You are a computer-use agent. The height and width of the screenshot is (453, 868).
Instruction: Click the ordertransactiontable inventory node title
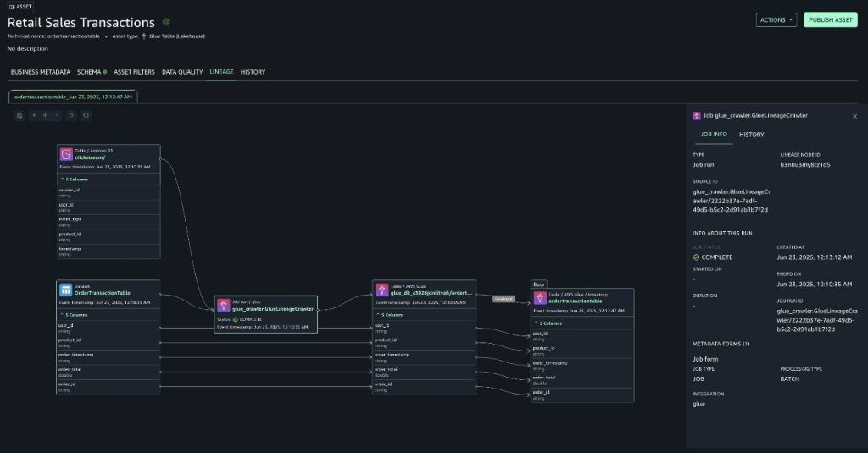coord(576,301)
